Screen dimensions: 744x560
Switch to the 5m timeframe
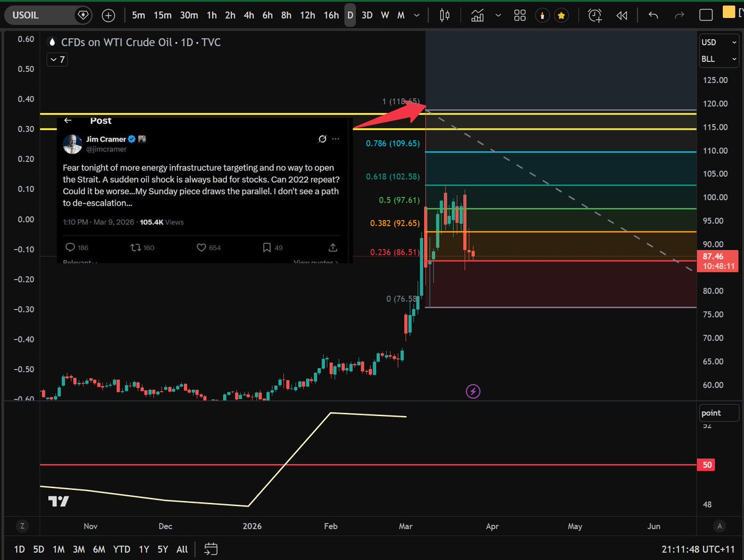(139, 16)
